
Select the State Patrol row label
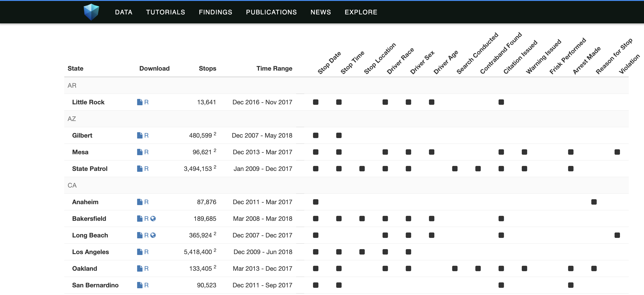(89, 169)
